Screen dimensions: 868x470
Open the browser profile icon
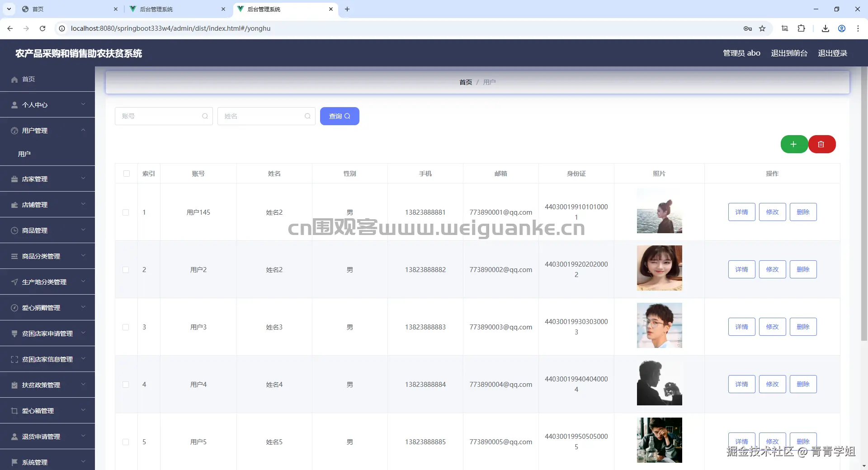tap(842, 28)
